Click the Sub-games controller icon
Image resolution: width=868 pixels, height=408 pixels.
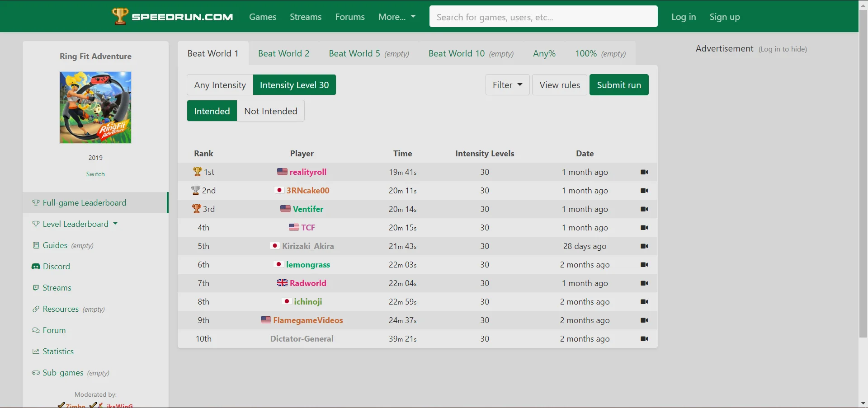coord(36,373)
